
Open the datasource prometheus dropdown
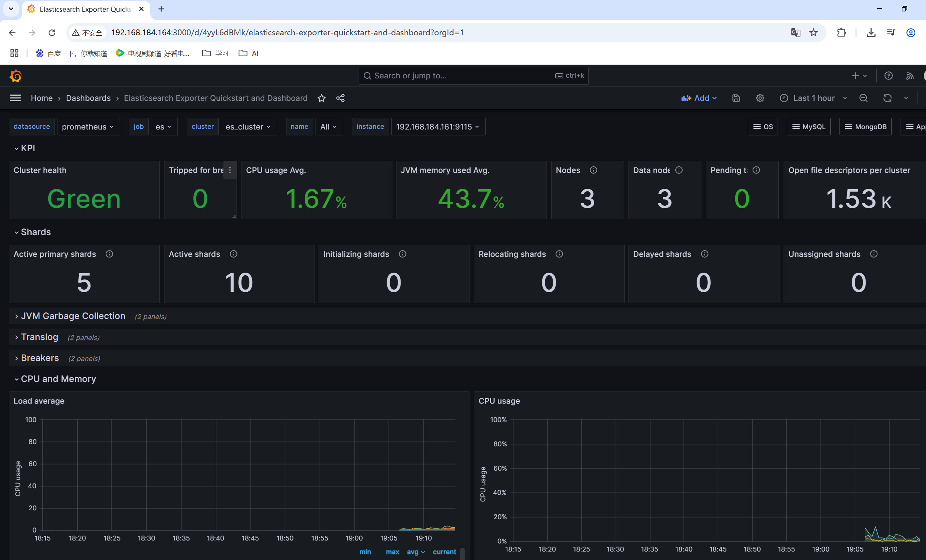point(88,127)
